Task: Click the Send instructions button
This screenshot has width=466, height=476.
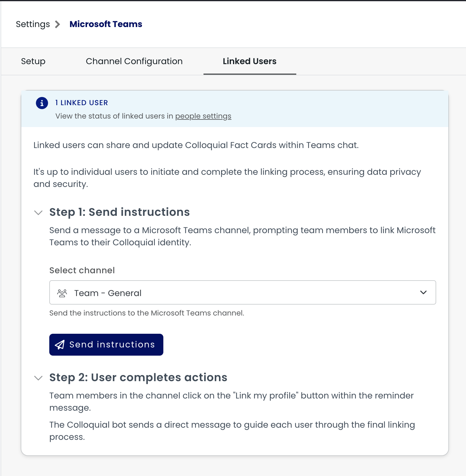Action: [x=106, y=345]
